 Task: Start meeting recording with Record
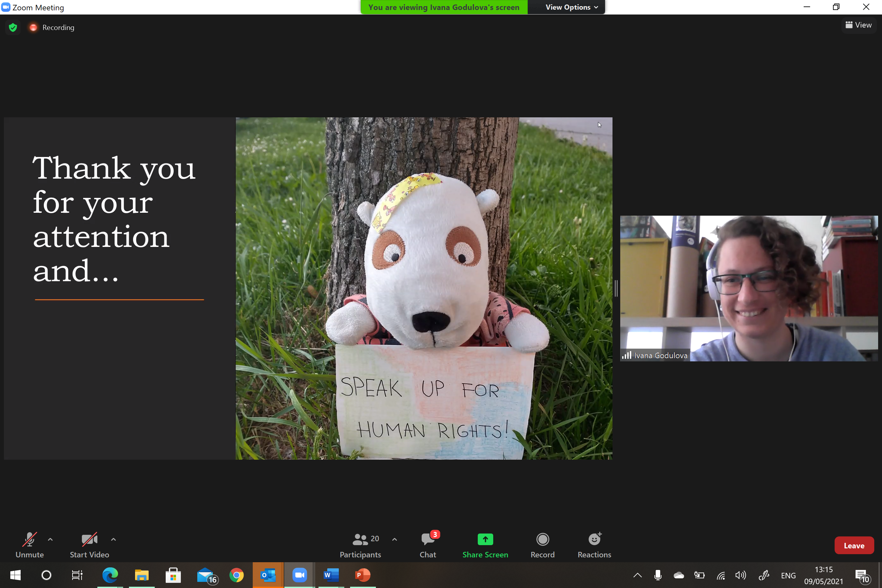542,544
